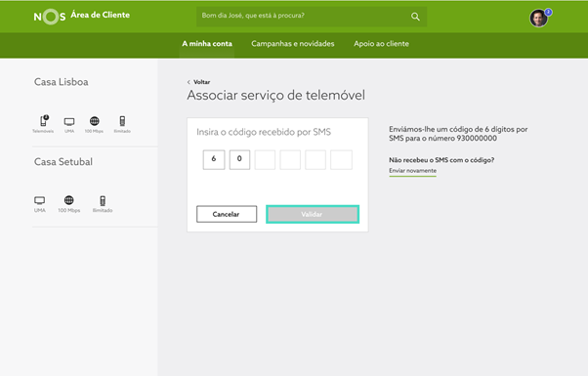Click the "Associar serviço de telemóvel" heading

pyautogui.click(x=276, y=95)
